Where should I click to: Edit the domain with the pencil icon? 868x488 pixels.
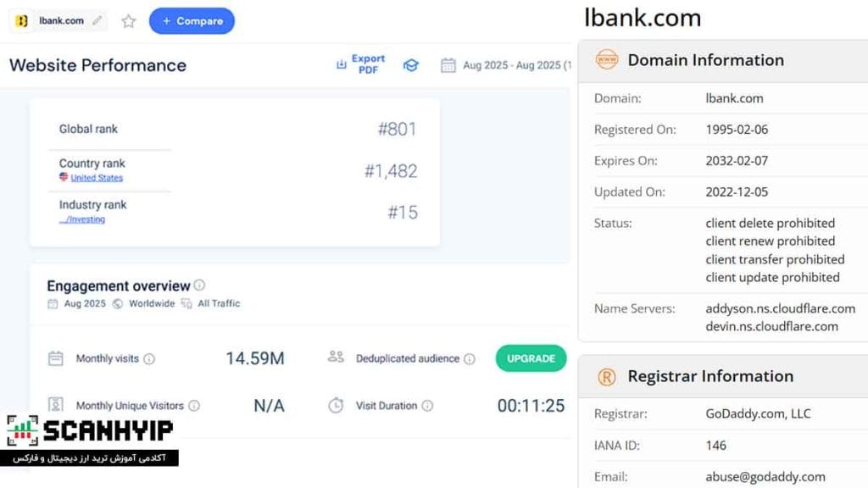(x=97, y=20)
